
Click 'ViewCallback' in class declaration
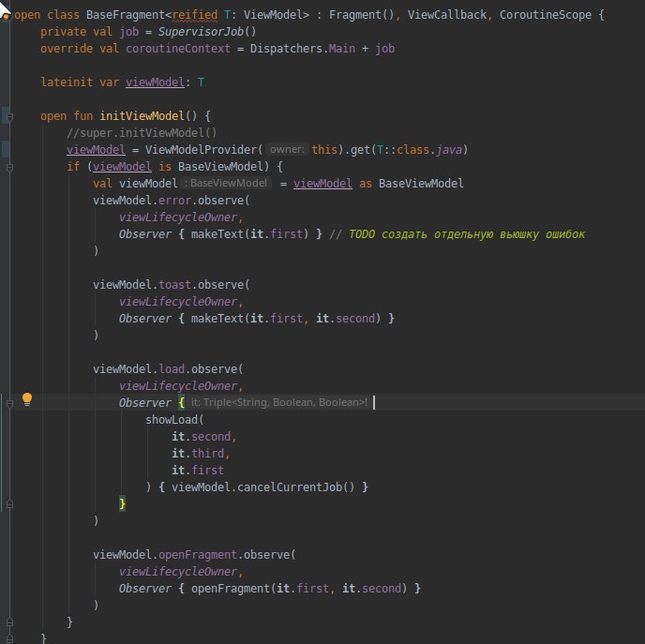[x=447, y=15]
